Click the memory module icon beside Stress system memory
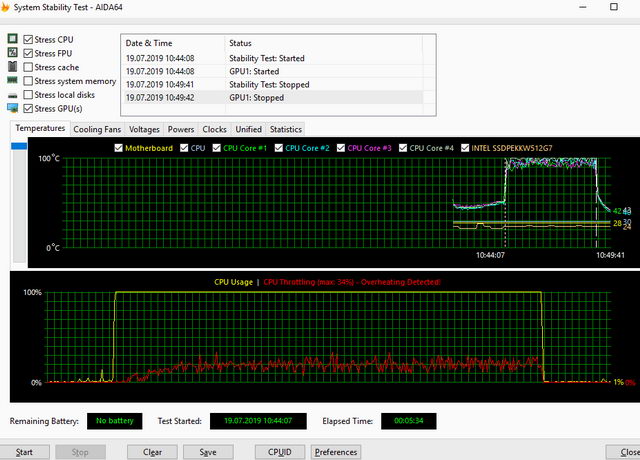The height and width of the screenshot is (460, 640). [x=13, y=80]
